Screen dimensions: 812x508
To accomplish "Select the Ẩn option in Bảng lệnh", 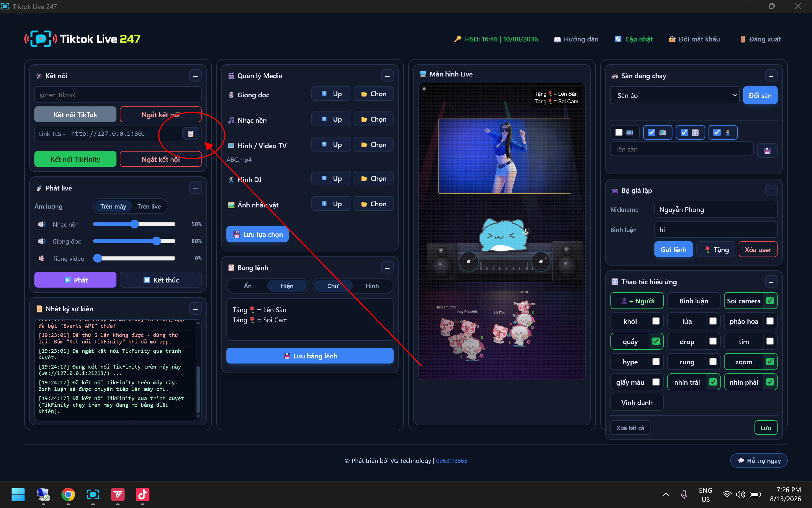I will click(x=248, y=286).
